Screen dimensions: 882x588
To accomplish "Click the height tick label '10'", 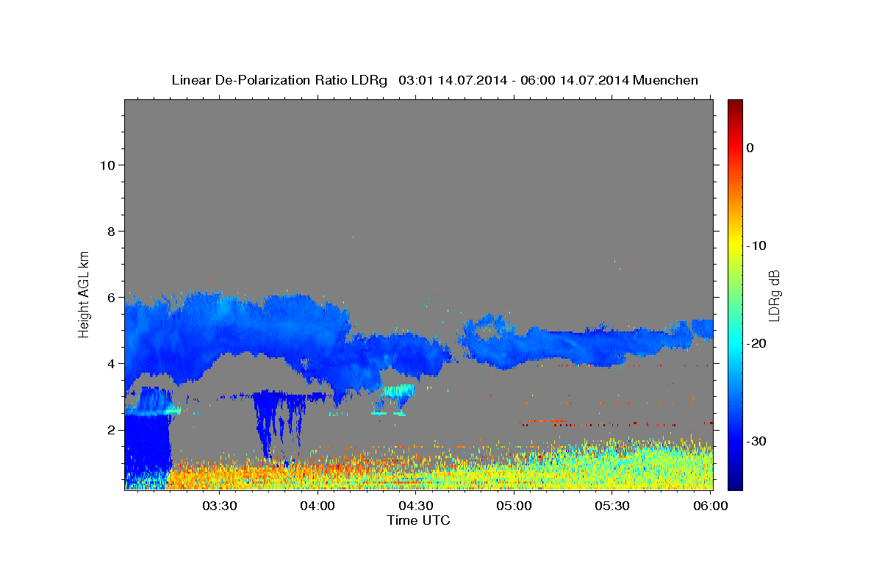I will pos(107,165).
